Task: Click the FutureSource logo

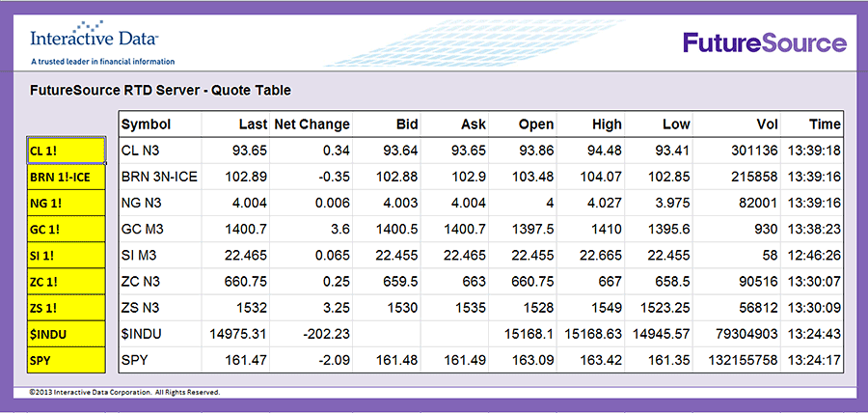Action: [764, 42]
